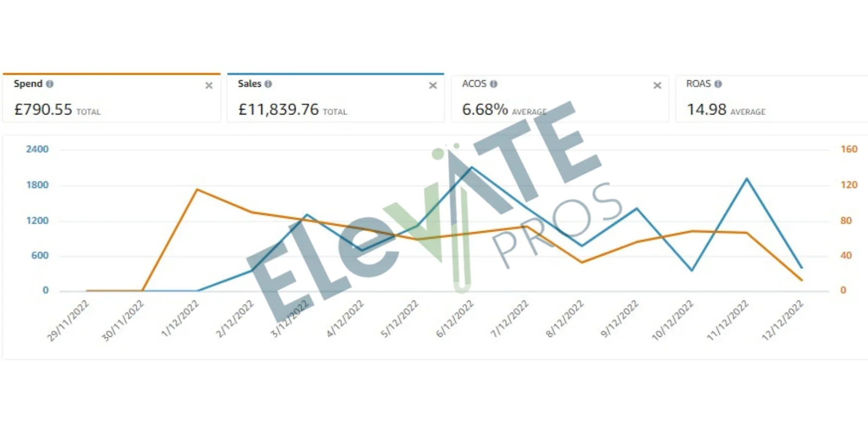This screenshot has height=434, width=868.
Task: Click the info icon beside Spend
Action: tap(50, 84)
